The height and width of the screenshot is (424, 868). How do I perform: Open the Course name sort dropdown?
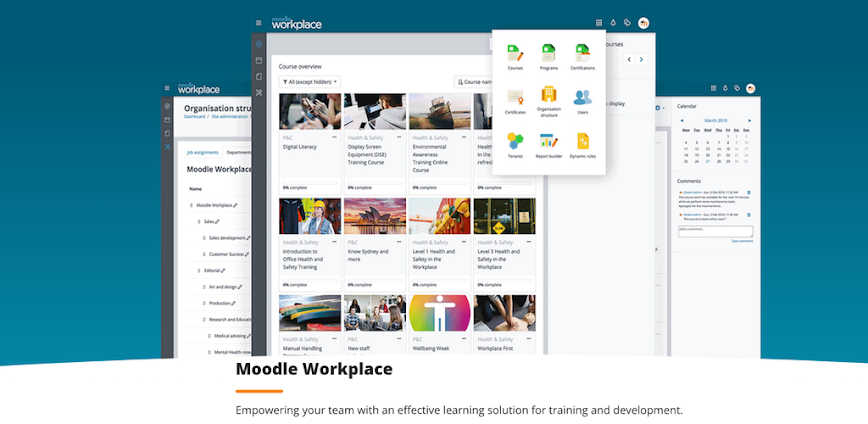[x=474, y=81]
